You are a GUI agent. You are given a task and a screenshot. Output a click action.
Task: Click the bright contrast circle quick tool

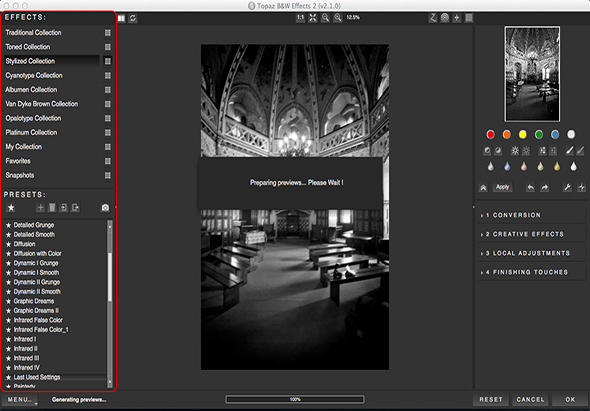487,151
